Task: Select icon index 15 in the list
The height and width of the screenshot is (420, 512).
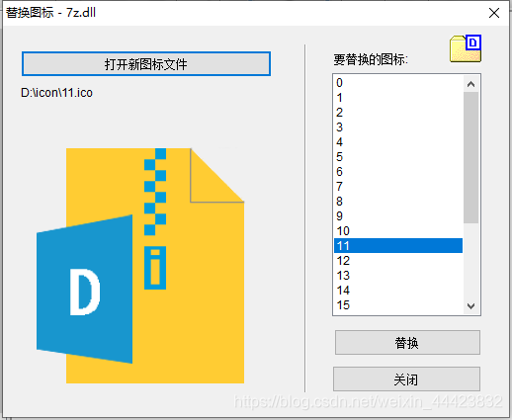Action: pos(398,305)
